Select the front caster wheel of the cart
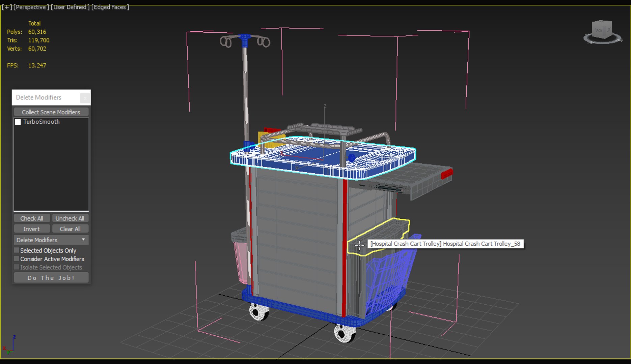Screen dimensions: 631x364 coord(345,333)
